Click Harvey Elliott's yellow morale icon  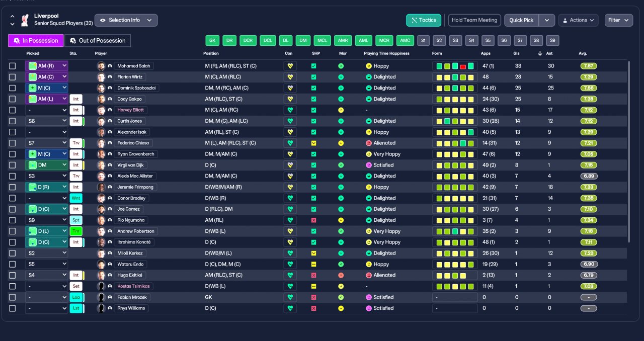(x=341, y=110)
